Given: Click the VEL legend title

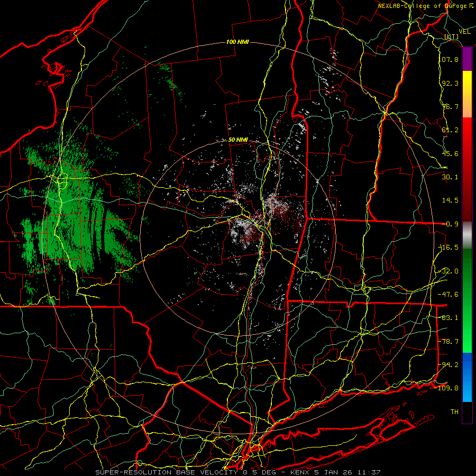Looking at the screenshot, I should click(x=464, y=32).
